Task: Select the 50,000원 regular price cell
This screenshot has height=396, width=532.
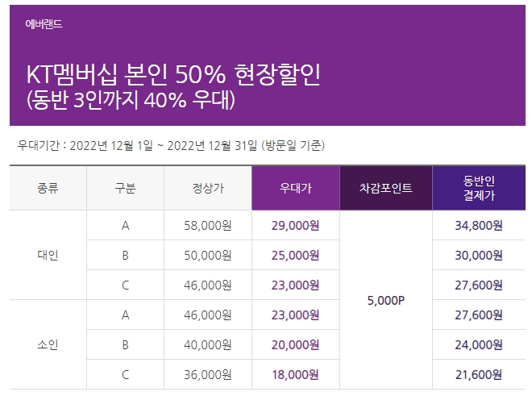Action: click(208, 256)
